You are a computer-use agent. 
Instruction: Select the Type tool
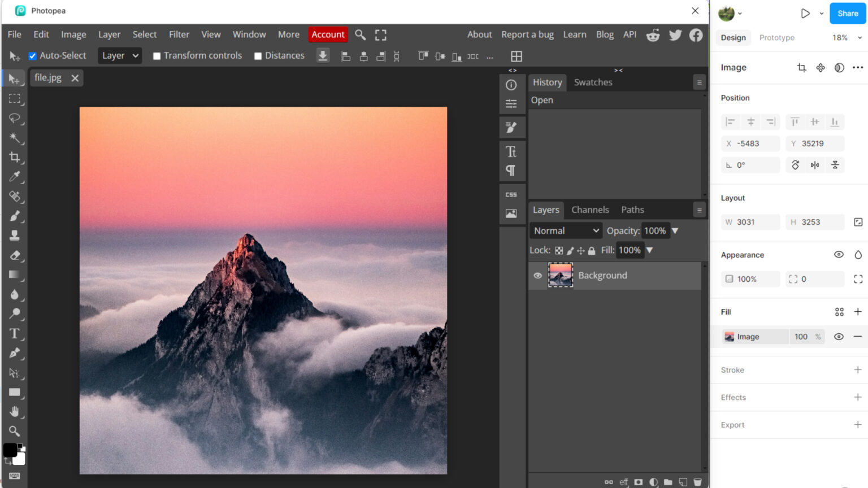click(15, 334)
